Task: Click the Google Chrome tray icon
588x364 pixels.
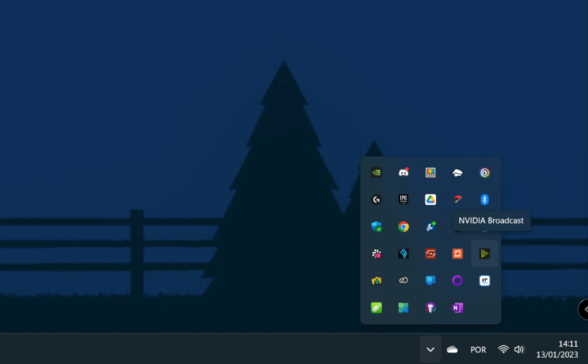Action: click(404, 227)
